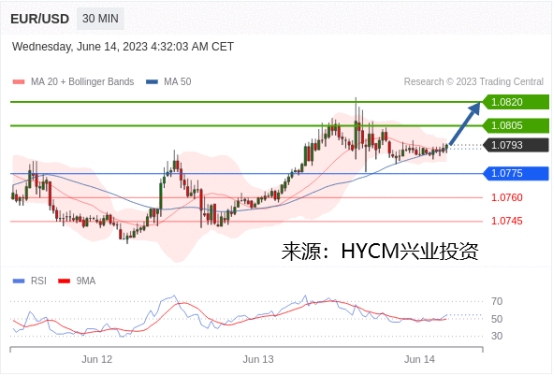554x376 pixels.
Task: Click the RSI 70 axis value
Action: point(497,301)
